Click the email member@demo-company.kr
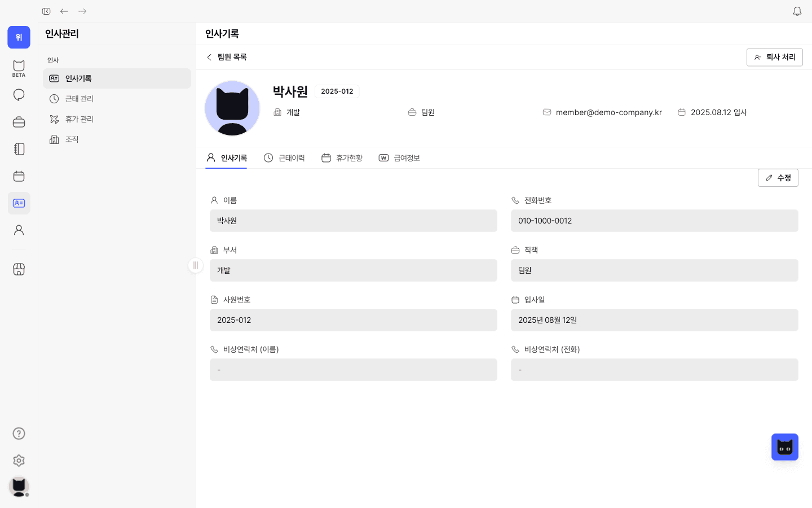 coord(609,112)
